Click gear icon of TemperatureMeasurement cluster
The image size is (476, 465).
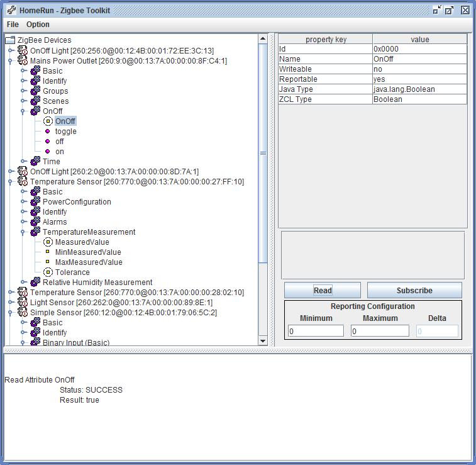35,232
